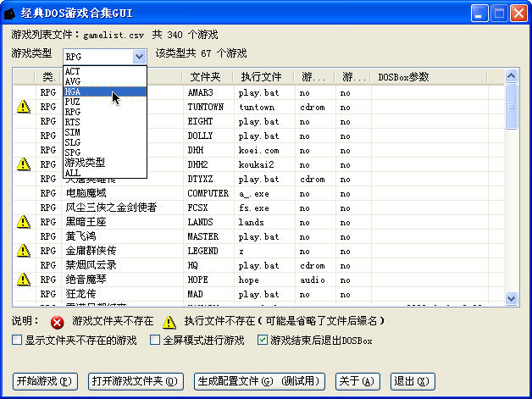Image resolution: width=532 pixels, height=399 pixels.
Task: Choose SIM from game type list
Action: [105, 132]
